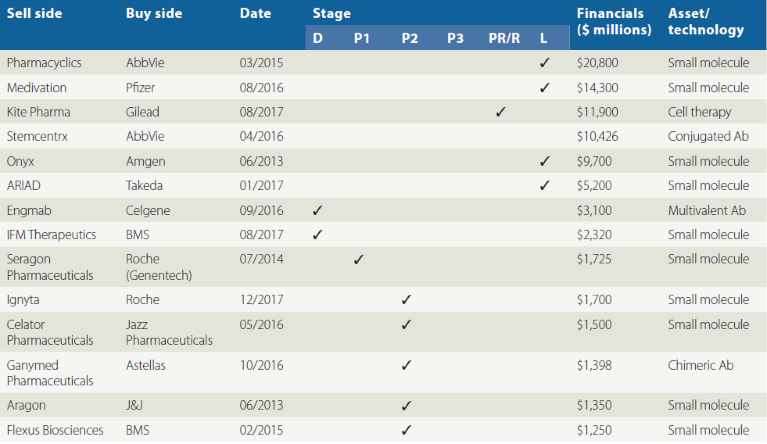The image size is (767, 444).
Task: Click the $20,800 financials value
Action: [x=598, y=63]
